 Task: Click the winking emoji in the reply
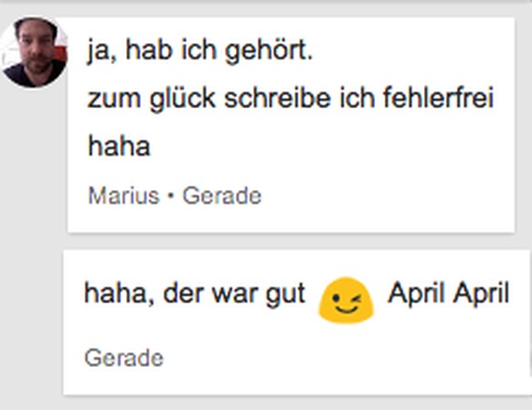pos(346,300)
